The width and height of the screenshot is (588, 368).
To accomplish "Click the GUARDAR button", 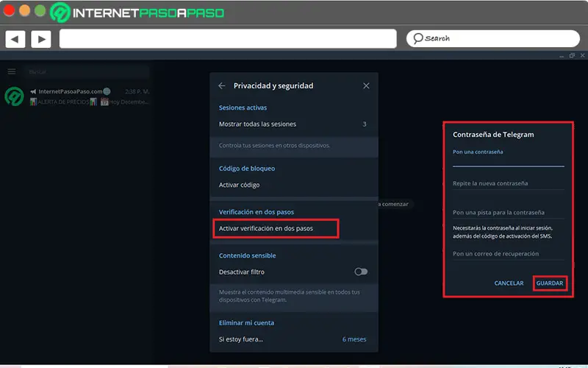I will 549,283.
